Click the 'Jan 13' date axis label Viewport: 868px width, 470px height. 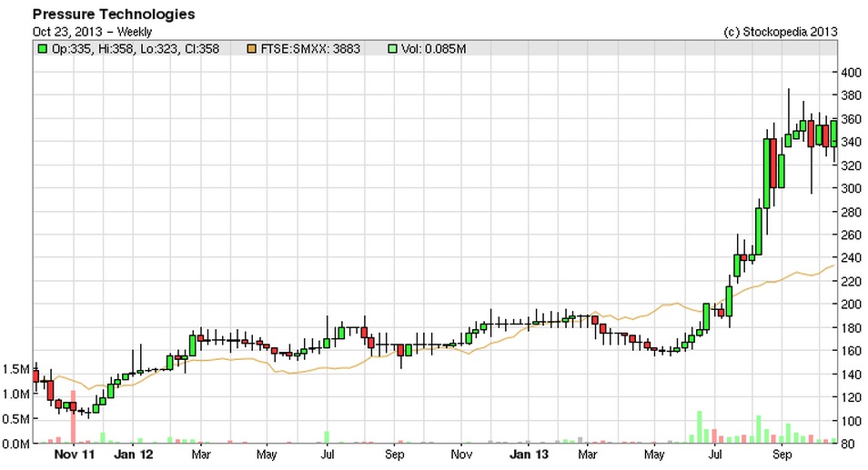pyautogui.click(x=529, y=455)
